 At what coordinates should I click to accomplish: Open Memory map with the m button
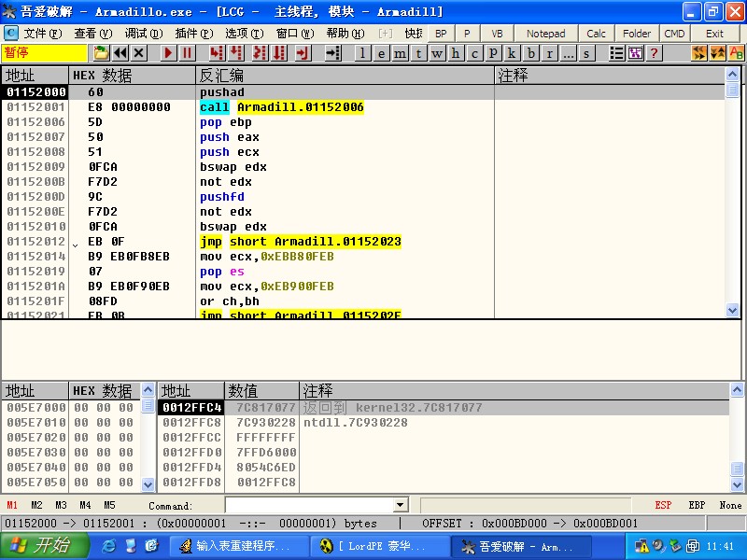(x=401, y=53)
